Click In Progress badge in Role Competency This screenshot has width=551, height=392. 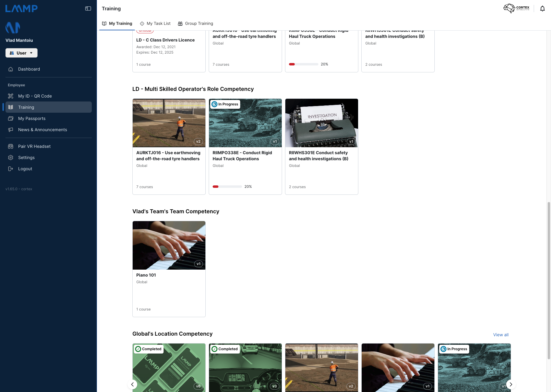coord(225,104)
